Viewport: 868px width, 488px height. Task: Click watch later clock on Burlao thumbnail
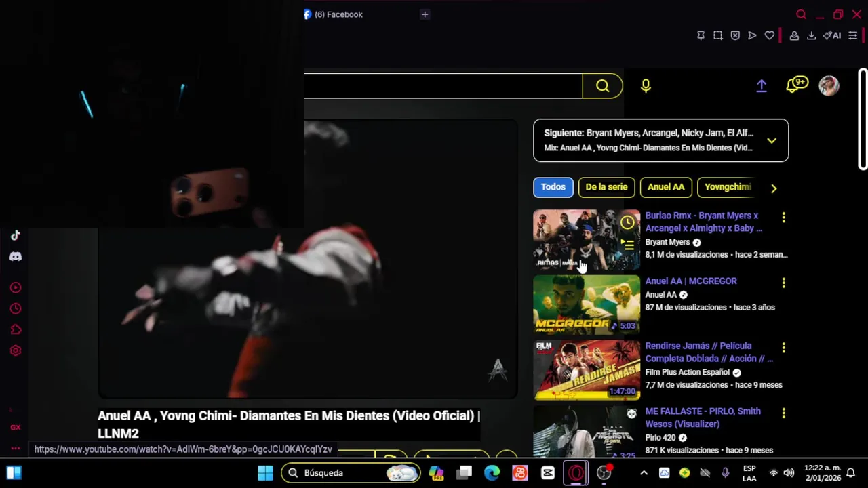tap(627, 222)
